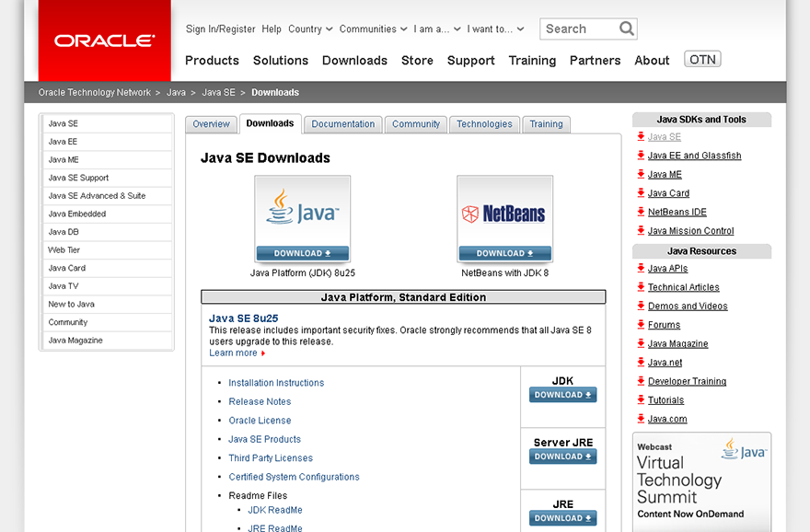Image resolution: width=810 pixels, height=532 pixels.
Task: Switch to the Technologies tab
Action: (x=484, y=124)
